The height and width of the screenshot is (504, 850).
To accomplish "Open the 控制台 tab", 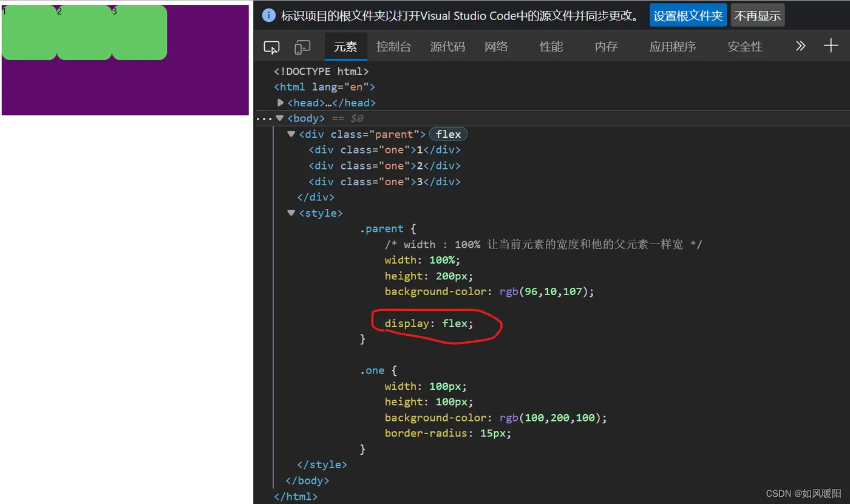I will click(393, 47).
